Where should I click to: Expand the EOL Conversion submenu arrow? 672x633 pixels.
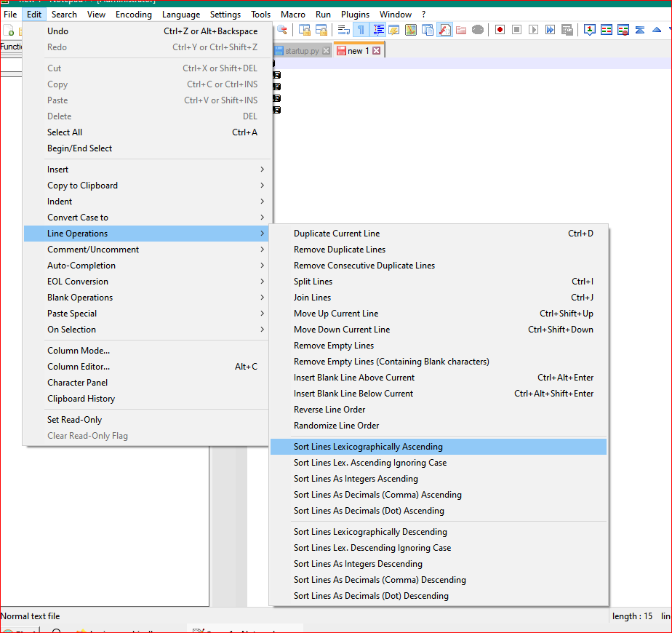pyautogui.click(x=263, y=282)
